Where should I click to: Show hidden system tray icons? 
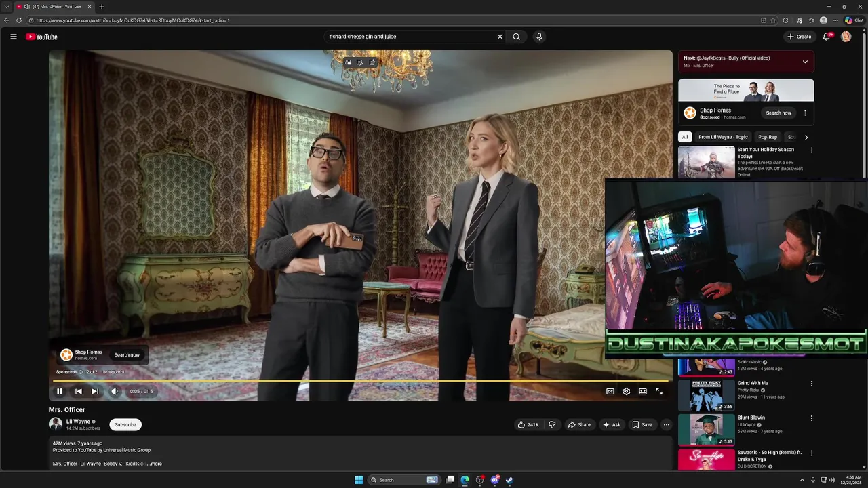(x=802, y=480)
